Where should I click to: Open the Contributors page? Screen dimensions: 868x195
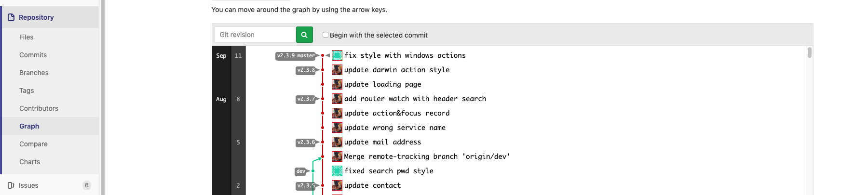pyautogui.click(x=39, y=108)
